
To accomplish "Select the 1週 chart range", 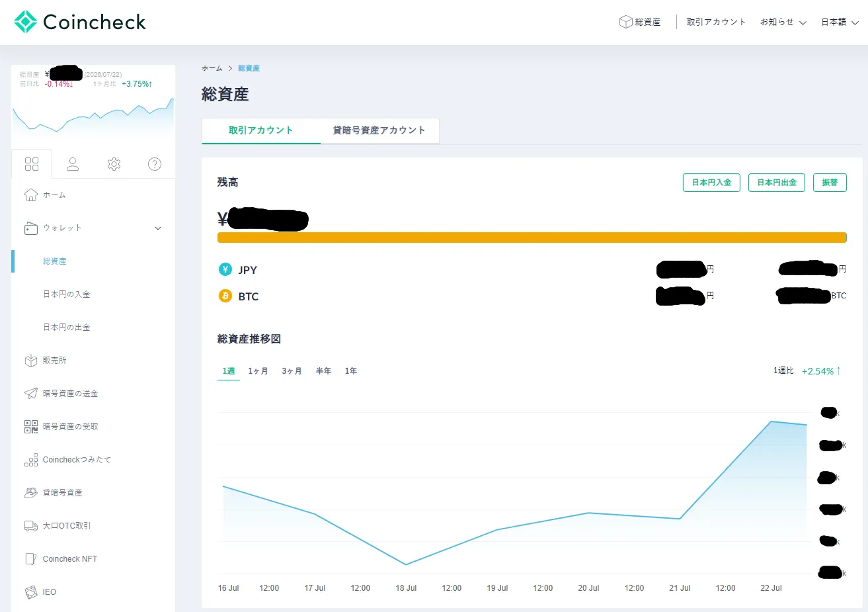I will (x=229, y=371).
